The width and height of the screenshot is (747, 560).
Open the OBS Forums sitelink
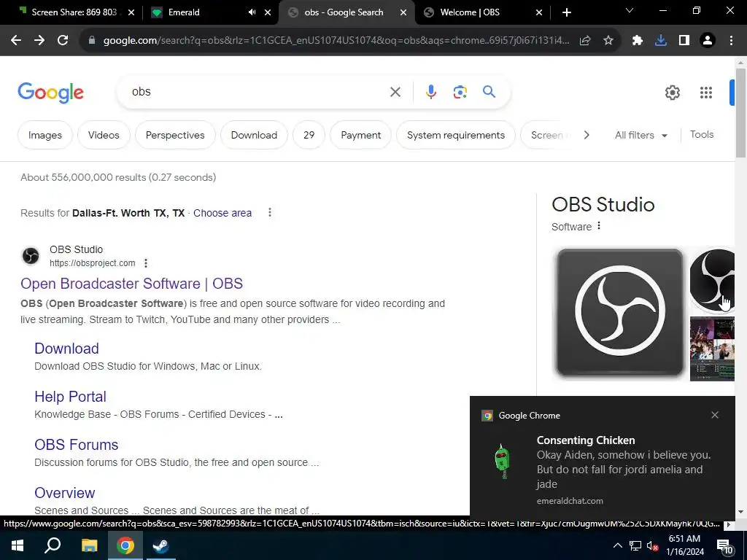coord(76,445)
